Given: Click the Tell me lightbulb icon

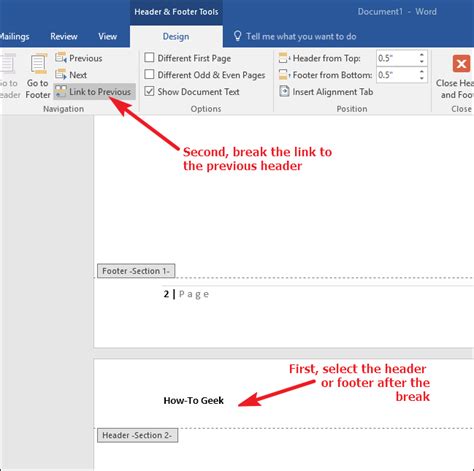Looking at the screenshot, I should [x=237, y=36].
